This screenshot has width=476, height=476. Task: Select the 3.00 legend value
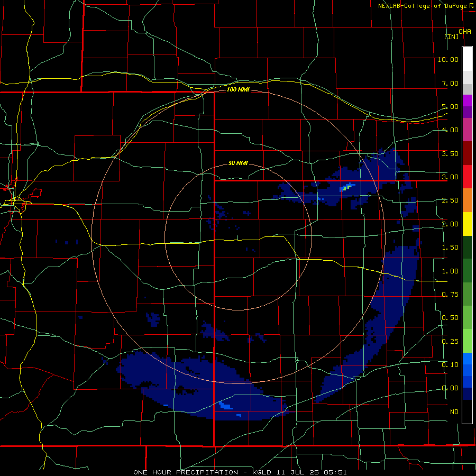(x=450, y=177)
